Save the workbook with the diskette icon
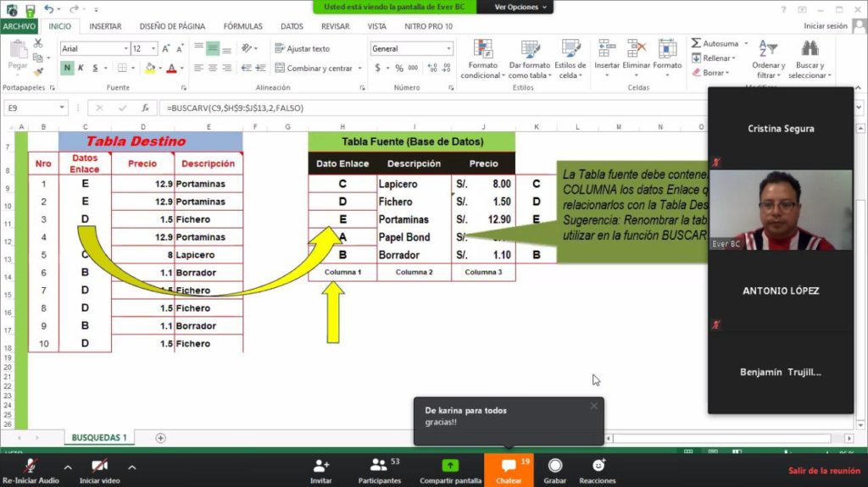Screen dimensions: 868x487 click(x=30, y=9)
